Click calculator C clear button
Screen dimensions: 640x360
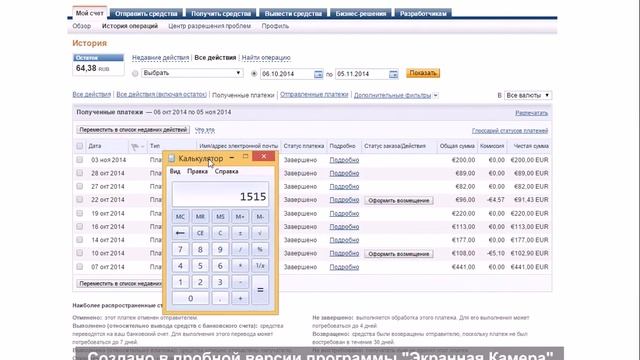(220, 233)
